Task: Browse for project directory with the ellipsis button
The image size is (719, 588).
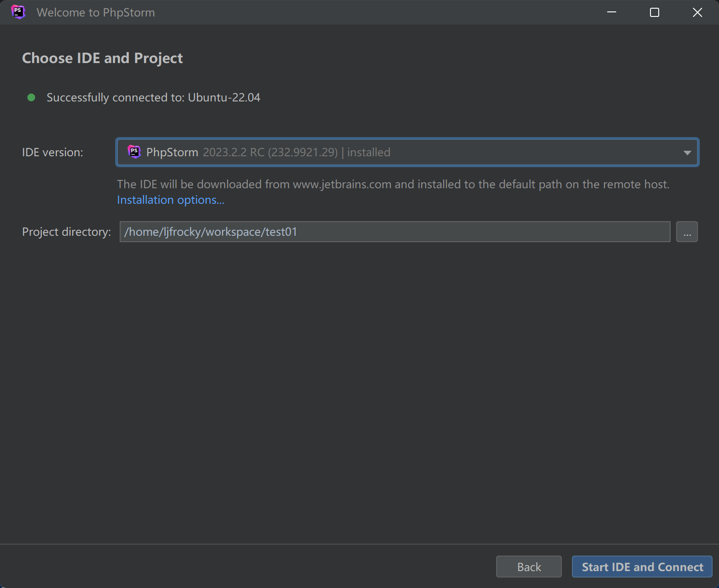Action: (x=687, y=232)
